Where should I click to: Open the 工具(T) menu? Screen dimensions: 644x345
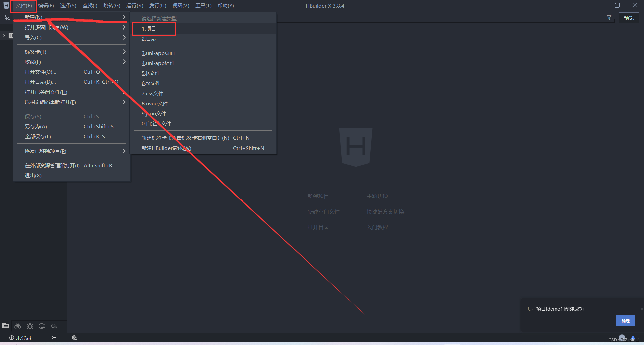point(203,6)
